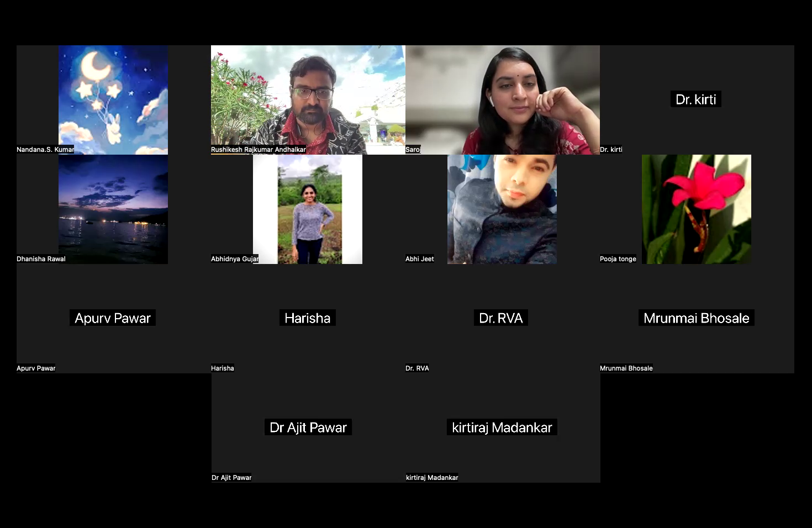812x528 pixels.
Task: Click the large Apurv Pawar name placeholder
Action: pos(113,318)
